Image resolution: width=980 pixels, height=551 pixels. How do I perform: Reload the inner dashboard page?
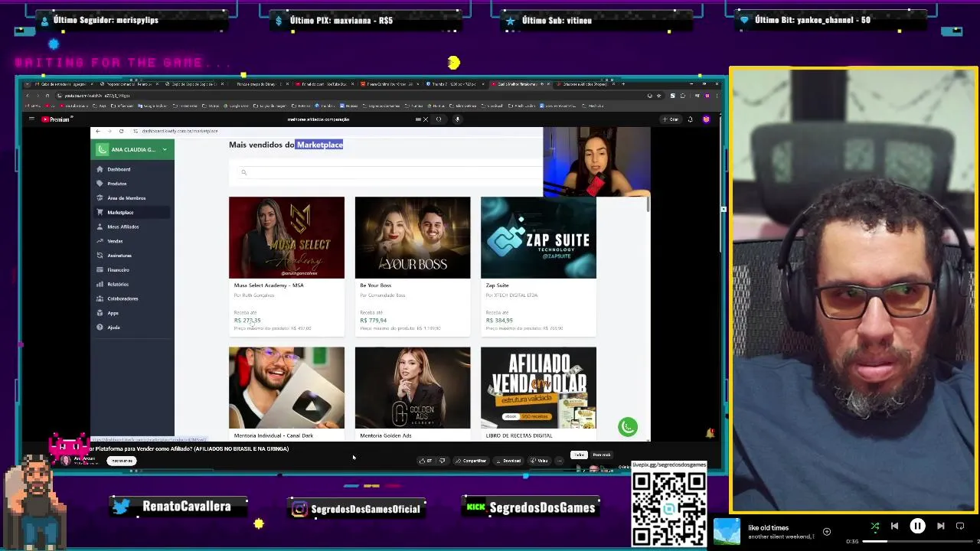click(121, 132)
